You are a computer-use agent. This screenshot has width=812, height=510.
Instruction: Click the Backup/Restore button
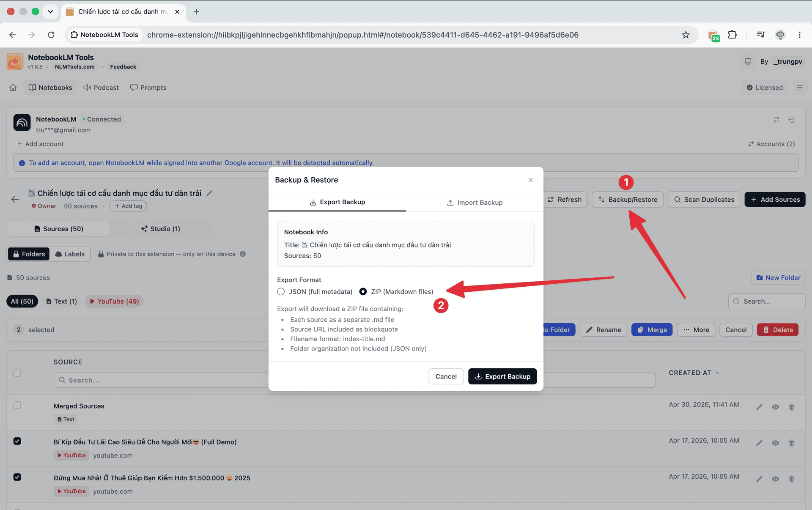628,200
